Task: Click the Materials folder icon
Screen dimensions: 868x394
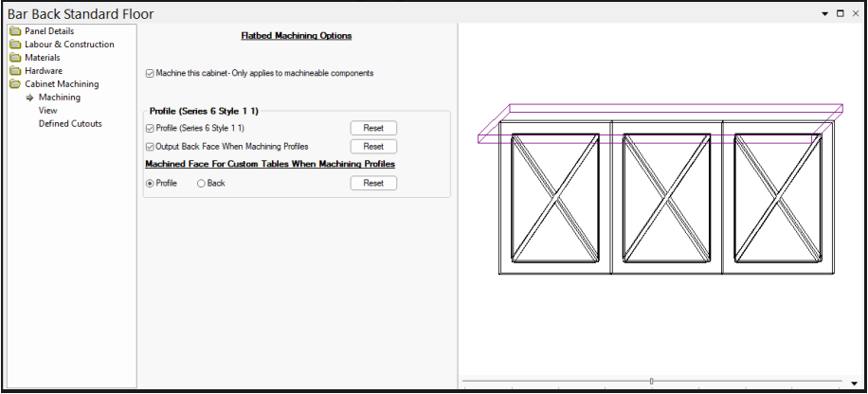Action: pyautogui.click(x=15, y=58)
